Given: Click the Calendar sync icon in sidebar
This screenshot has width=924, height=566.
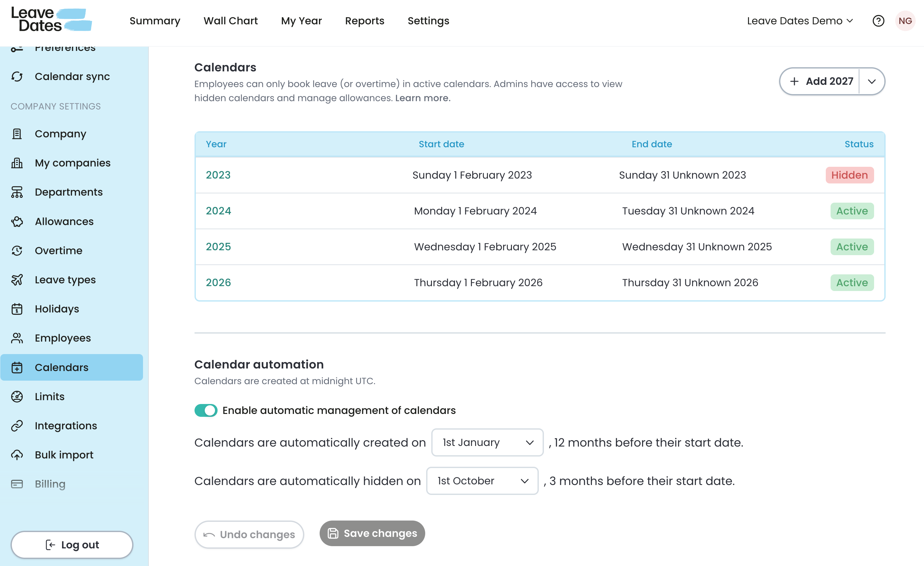Looking at the screenshot, I should click(17, 77).
